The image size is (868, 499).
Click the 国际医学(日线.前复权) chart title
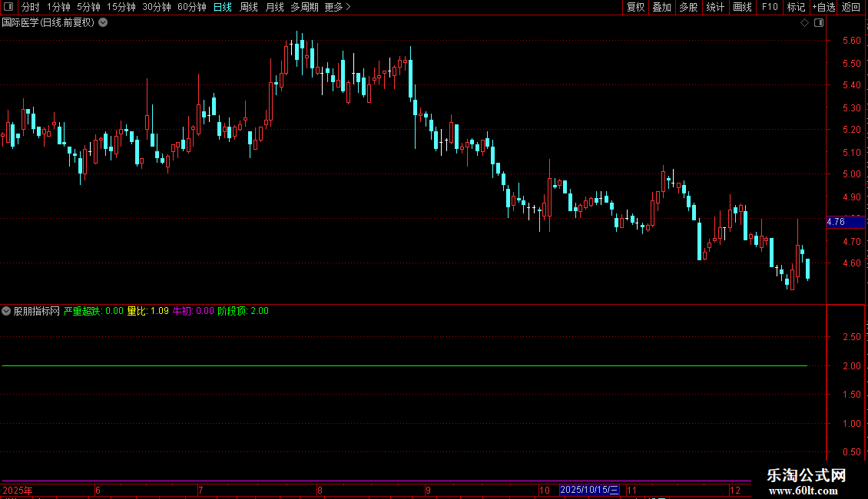point(48,23)
